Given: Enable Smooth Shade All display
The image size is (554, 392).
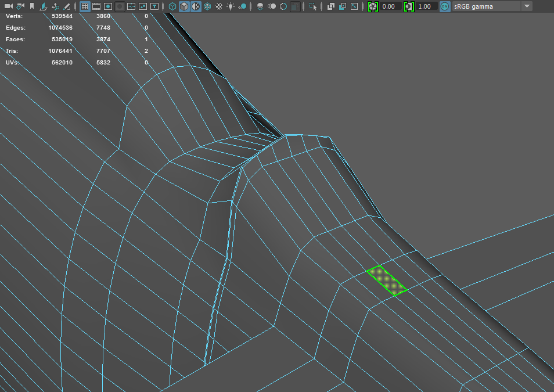Looking at the screenshot, I should 185,6.
